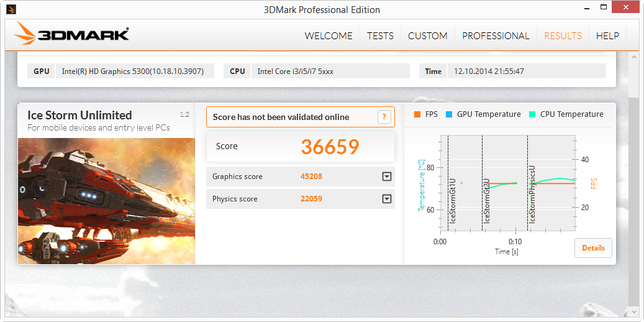Click the overall score 36659
The width and height of the screenshot is (644, 322).
[x=330, y=147]
